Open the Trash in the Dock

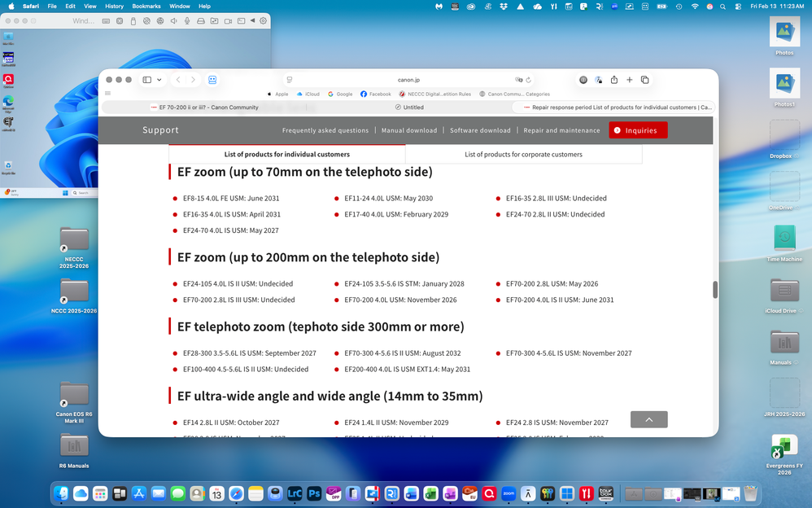point(750,493)
